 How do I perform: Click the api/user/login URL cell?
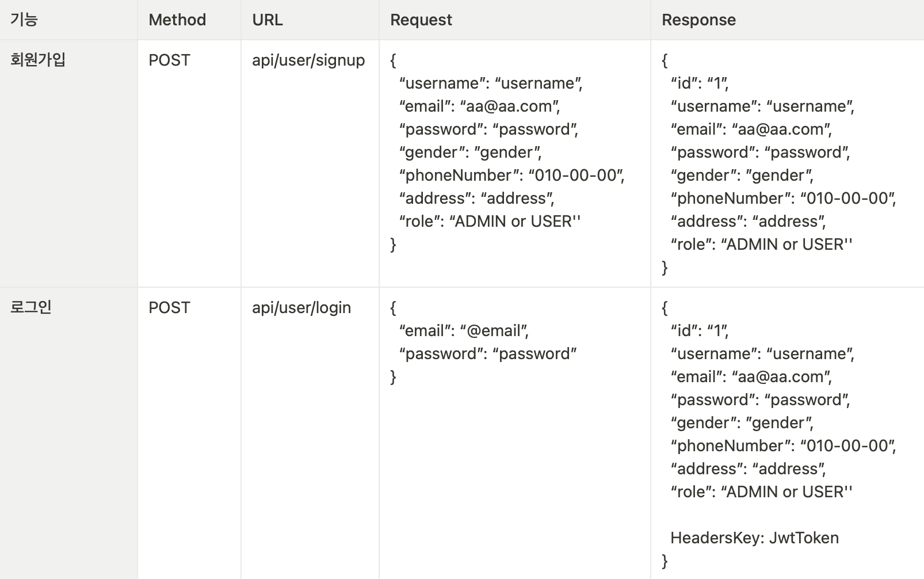point(301,307)
